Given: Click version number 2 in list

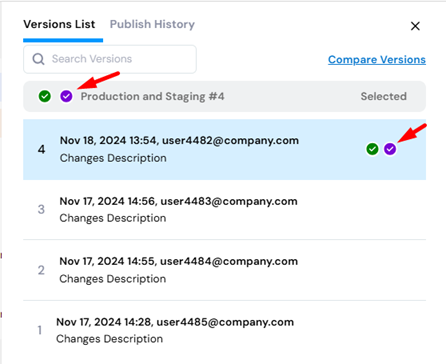Looking at the screenshot, I should [41, 270].
